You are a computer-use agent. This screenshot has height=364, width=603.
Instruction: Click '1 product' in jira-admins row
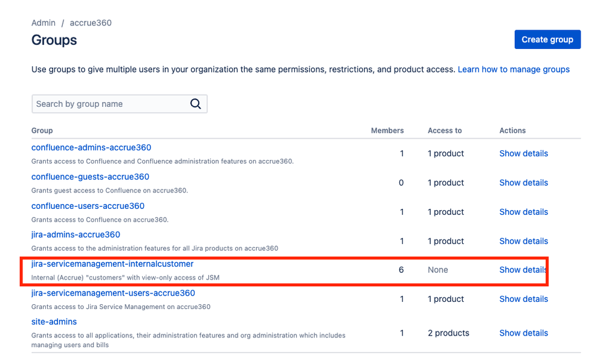click(x=446, y=241)
